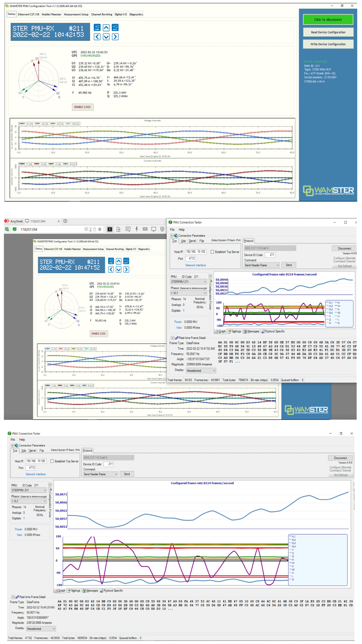
Task: Tick Establish Tcp Server in PMU Tester beside AnyDesk
Action: (x=212, y=252)
